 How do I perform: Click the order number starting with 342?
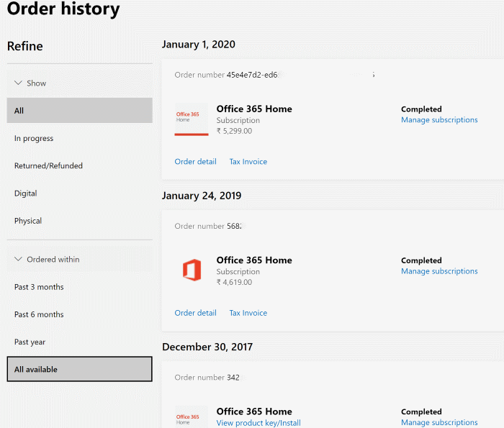pyautogui.click(x=233, y=377)
